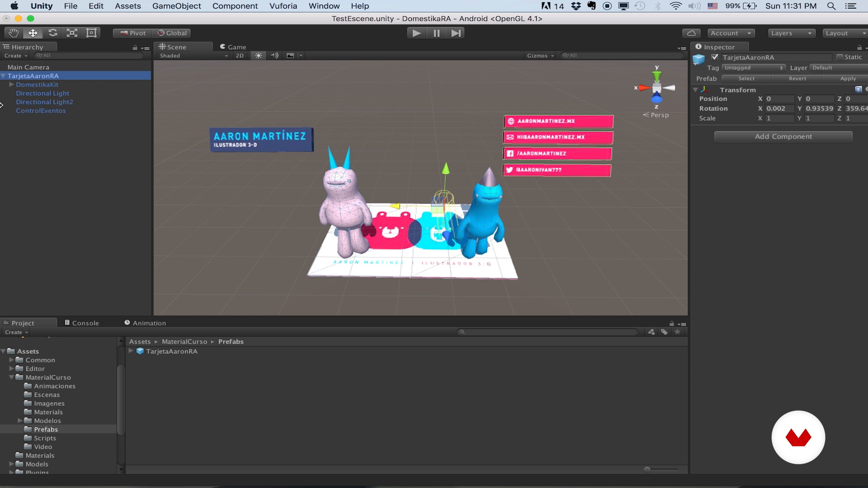The image size is (868, 488).
Task: Toggle the TarjetaAaronRA active checkbox
Action: 715,57
